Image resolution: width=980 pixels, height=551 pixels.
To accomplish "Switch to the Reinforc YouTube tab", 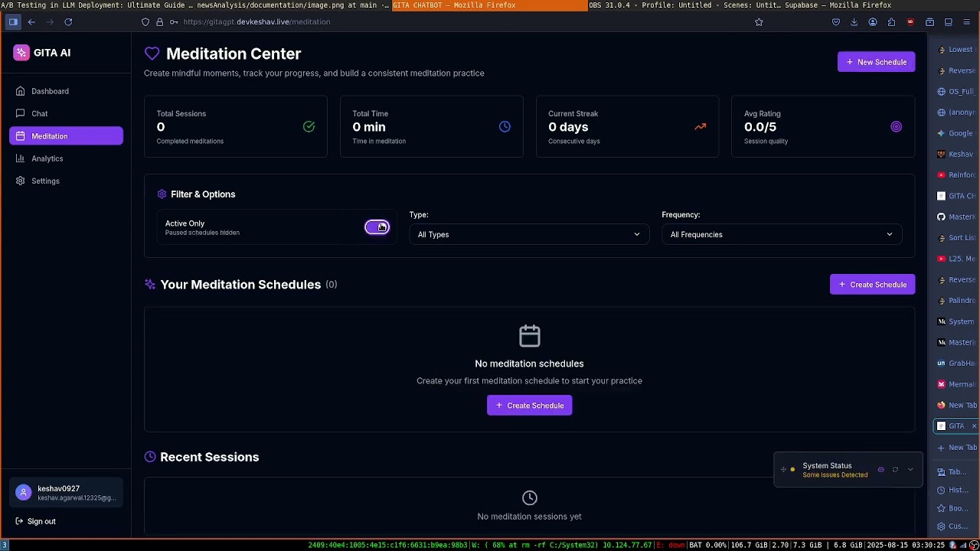I will [x=956, y=174].
